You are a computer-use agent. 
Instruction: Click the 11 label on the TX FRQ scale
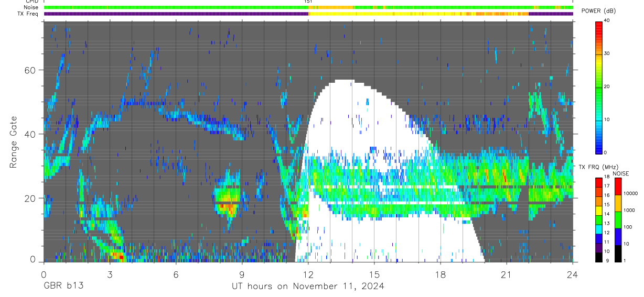[607, 242]
